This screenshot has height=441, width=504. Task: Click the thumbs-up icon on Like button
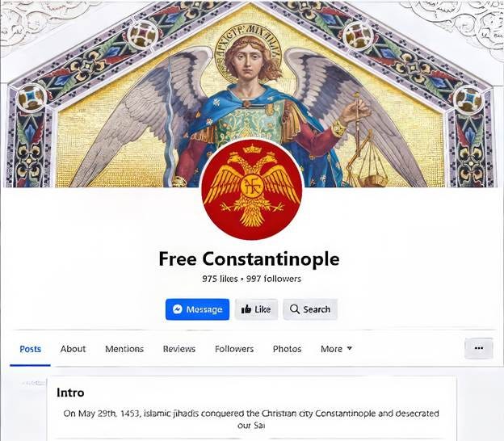click(246, 309)
